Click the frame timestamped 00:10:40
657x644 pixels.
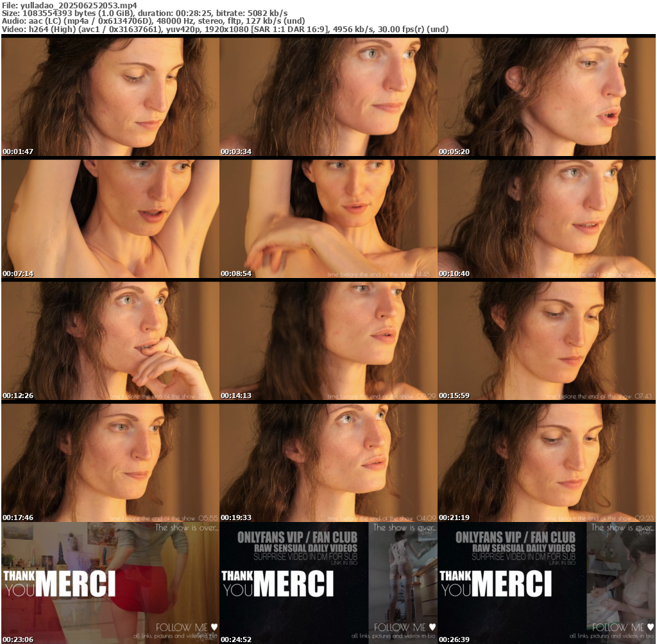tap(546, 218)
